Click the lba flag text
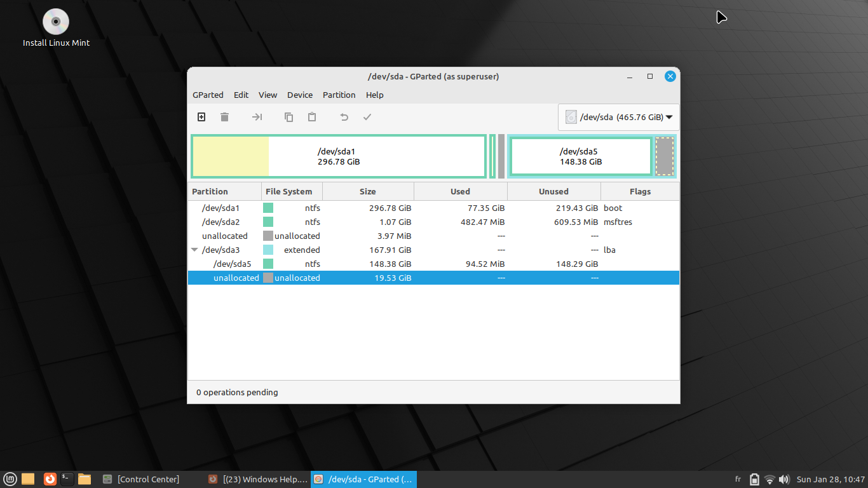This screenshot has width=868, height=488. pyautogui.click(x=609, y=250)
